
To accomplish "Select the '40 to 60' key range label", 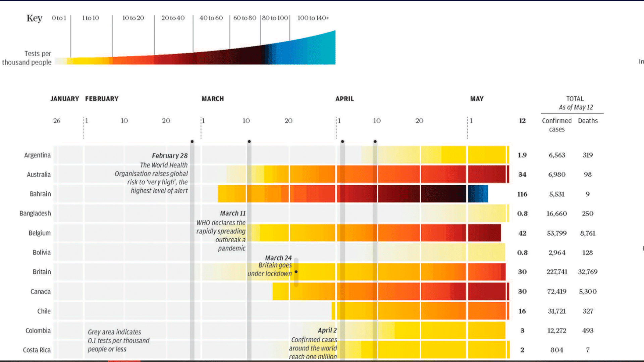I will coord(211,18).
